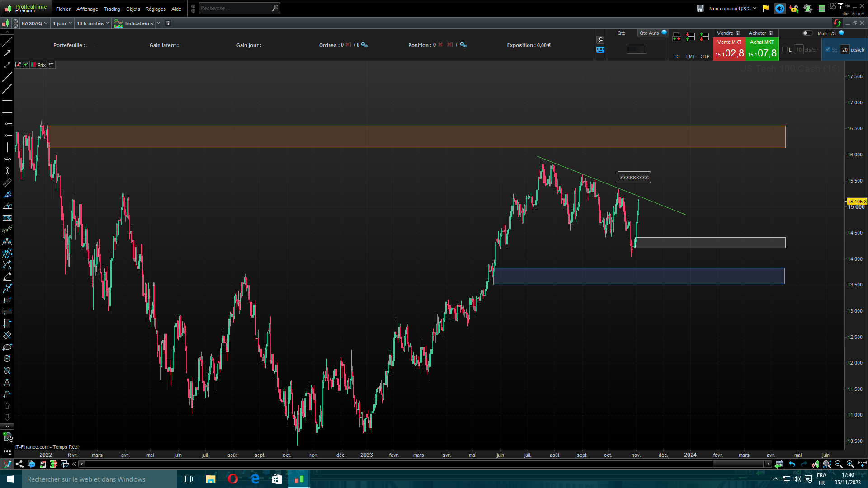Screen dimensions: 868x488
Task: Click the Prix color swatch
Action: pos(33,65)
